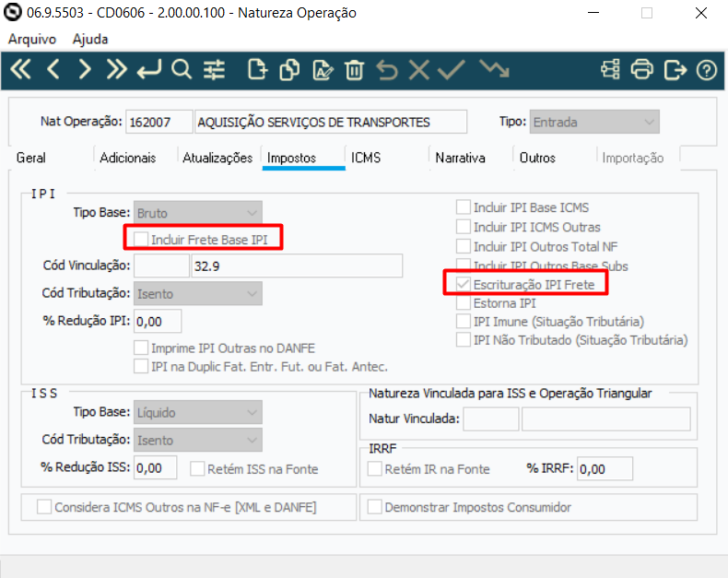Click the Natur Vinculada code field
Image resolution: width=728 pixels, height=578 pixels.
491,419
